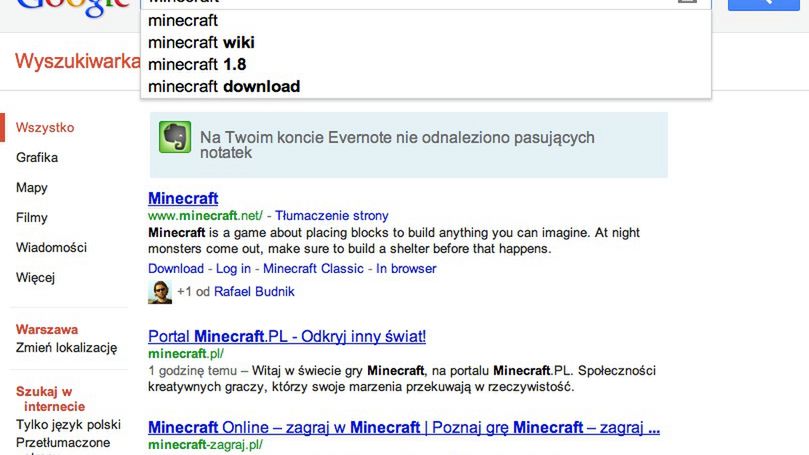The height and width of the screenshot is (455, 809).
Task: Expand Więcej search categories
Action: [x=35, y=278]
